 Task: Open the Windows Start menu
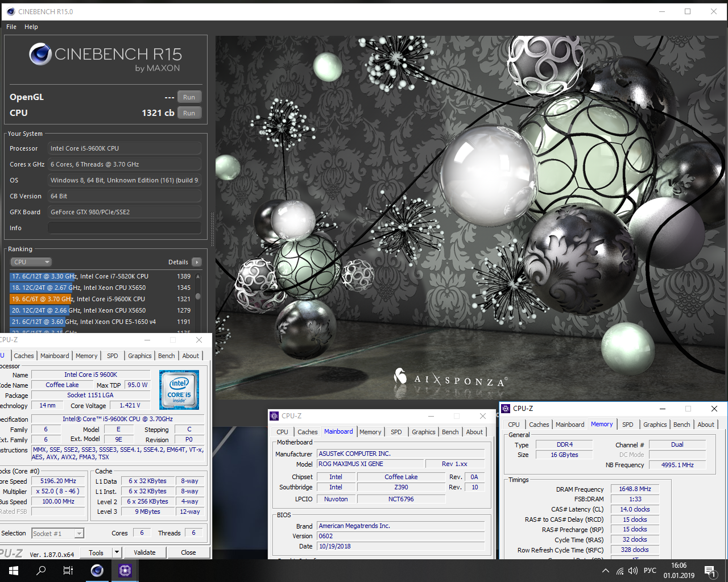pos(14,571)
